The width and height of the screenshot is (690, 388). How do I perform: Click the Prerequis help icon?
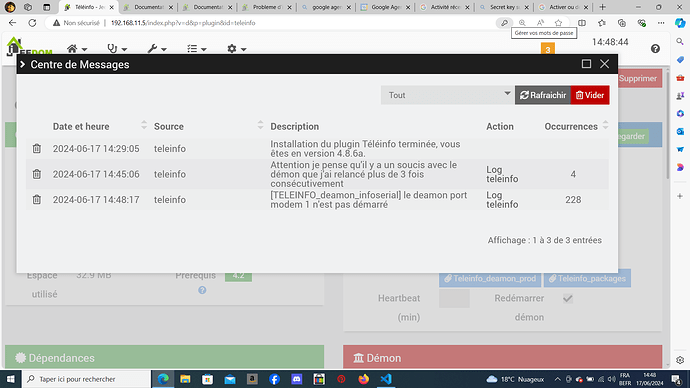(202, 290)
